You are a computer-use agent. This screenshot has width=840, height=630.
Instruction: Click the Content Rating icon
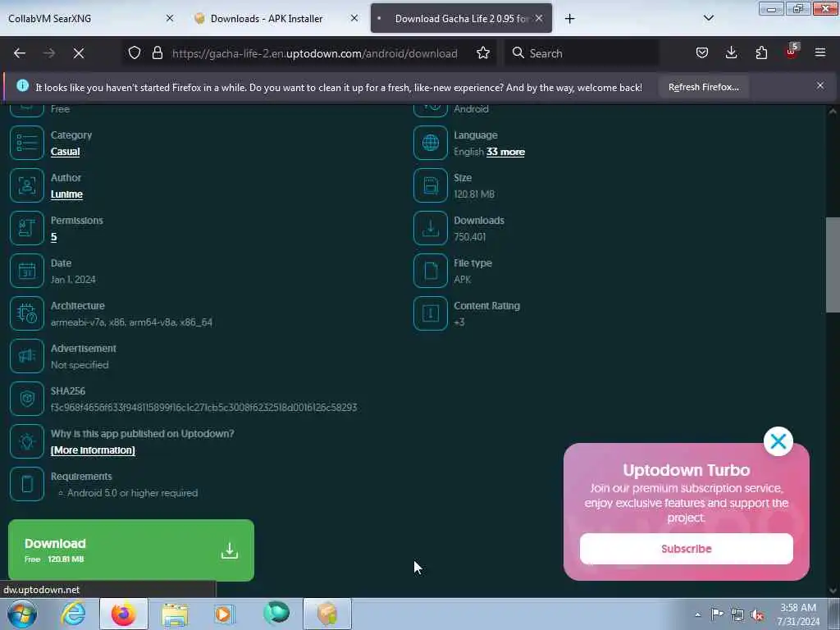point(430,313)
